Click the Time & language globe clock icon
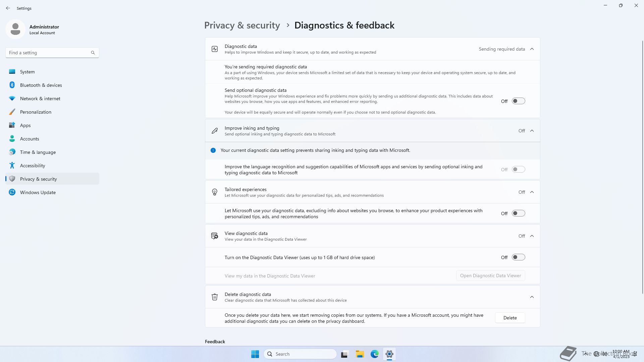Viewport: 644px width, 362px height. coord(12,152)
